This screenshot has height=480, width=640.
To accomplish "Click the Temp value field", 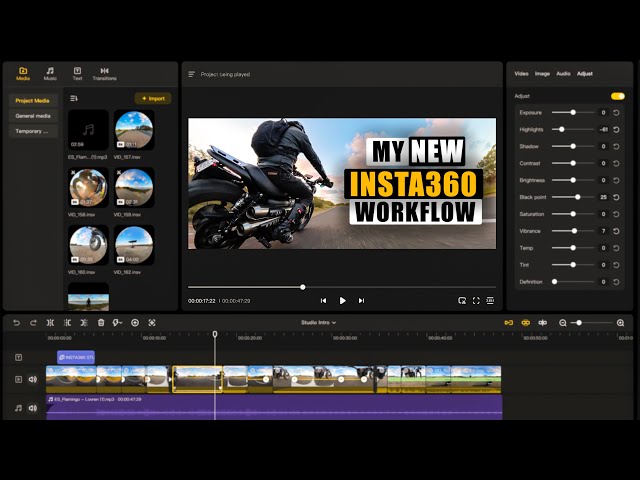I will point(603,248).
